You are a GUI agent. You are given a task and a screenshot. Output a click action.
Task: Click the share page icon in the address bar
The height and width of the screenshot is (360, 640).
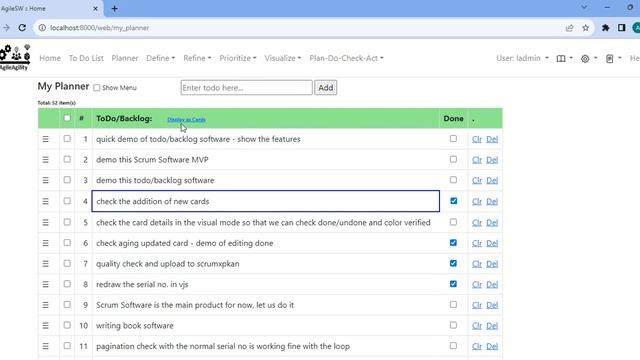pyautogui.click(x=569, y=28)
